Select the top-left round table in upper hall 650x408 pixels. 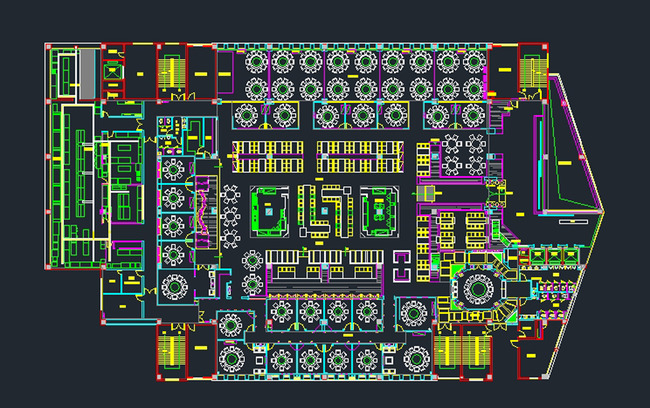click(257, 62)
